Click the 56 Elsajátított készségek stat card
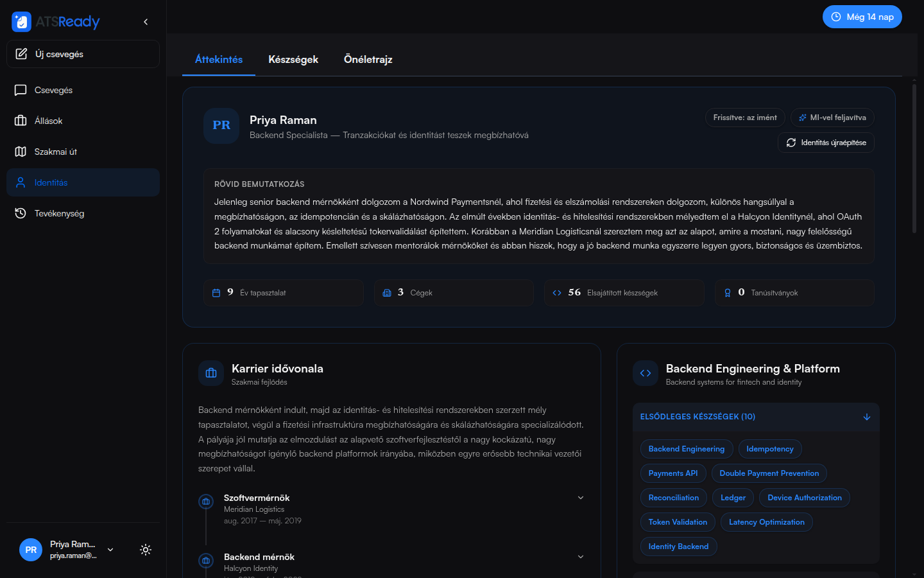The width and height of the screenshot is (924, 578). [x=624, y=293]
